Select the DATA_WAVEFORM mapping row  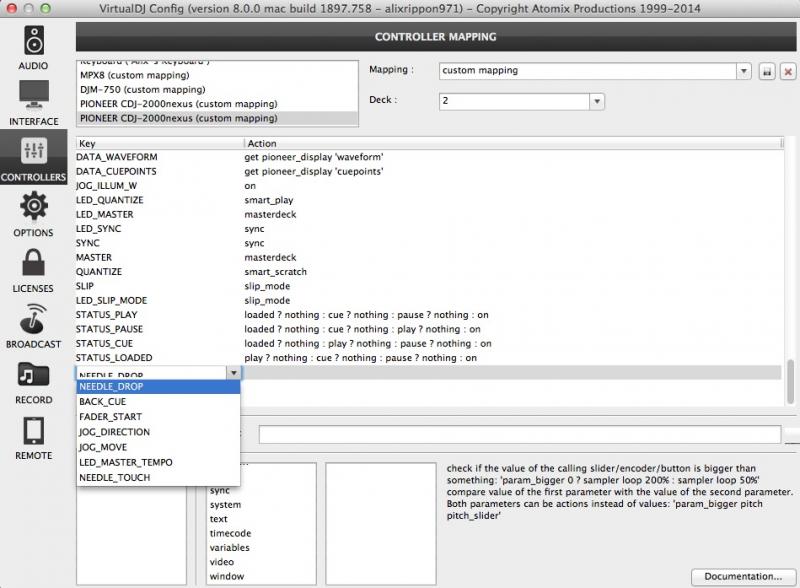pyautogui.click(x=429, y=157)
